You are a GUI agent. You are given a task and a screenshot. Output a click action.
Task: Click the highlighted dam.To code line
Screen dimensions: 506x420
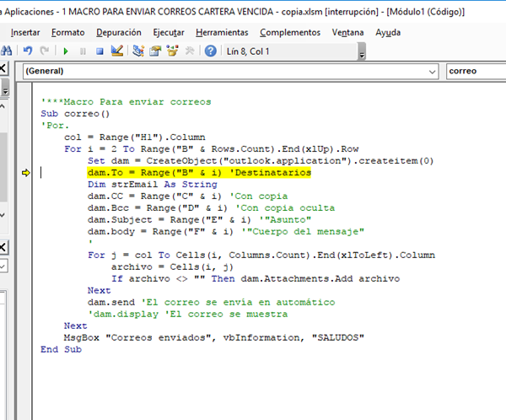click(x=199, y=172)
